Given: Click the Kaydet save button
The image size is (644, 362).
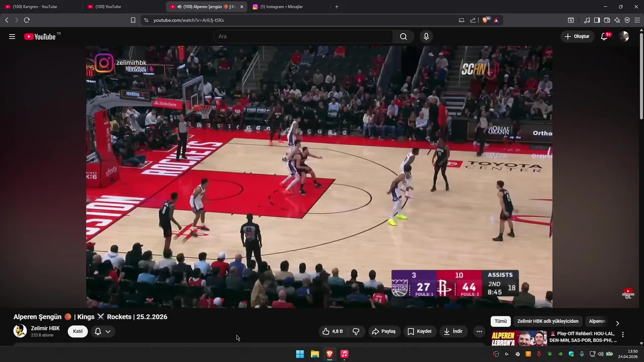Looking at the screenshot, I should click(420, 331).
